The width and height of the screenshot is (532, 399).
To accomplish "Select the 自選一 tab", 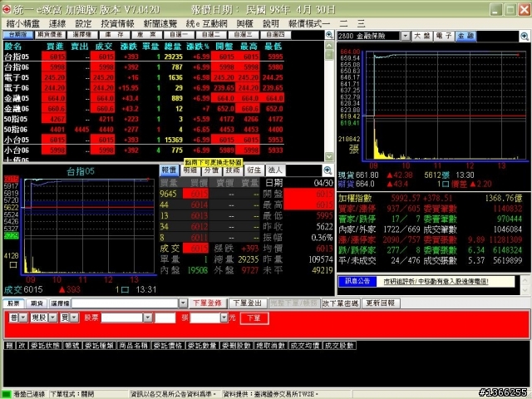I will (x=179, y=35).
